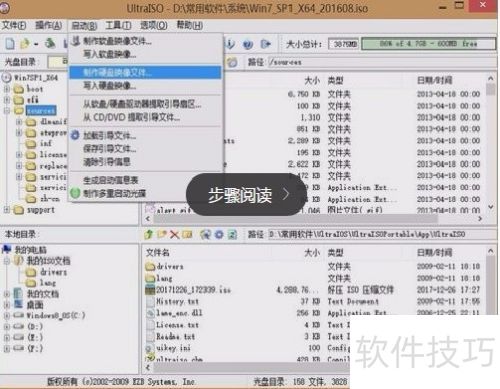Click the New file toolbar icon
The width and height of the screenshot is (500, 389).
click(10, 43)
